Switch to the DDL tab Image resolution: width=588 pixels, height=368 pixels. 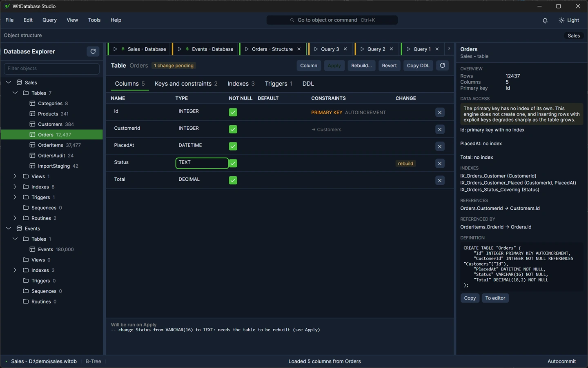[x=308, y=84]
